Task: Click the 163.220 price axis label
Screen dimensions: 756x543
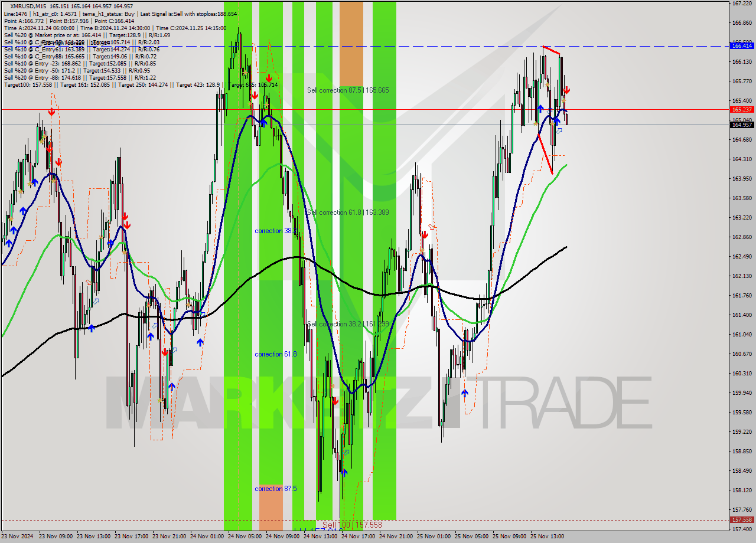Action: point(742,217)
